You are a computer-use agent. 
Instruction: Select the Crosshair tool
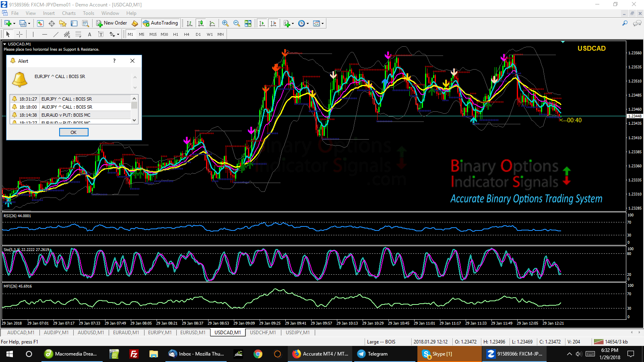click(19, 34)
